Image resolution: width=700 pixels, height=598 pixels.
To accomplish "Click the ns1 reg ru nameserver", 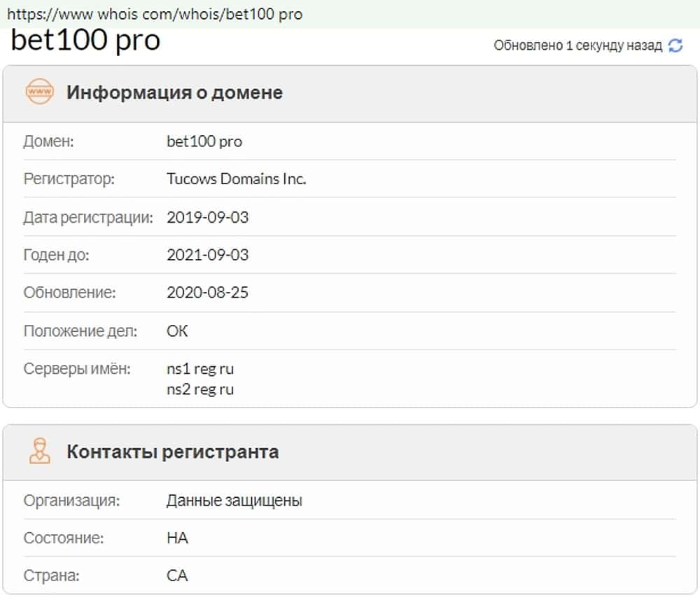I will pos(200,369).
